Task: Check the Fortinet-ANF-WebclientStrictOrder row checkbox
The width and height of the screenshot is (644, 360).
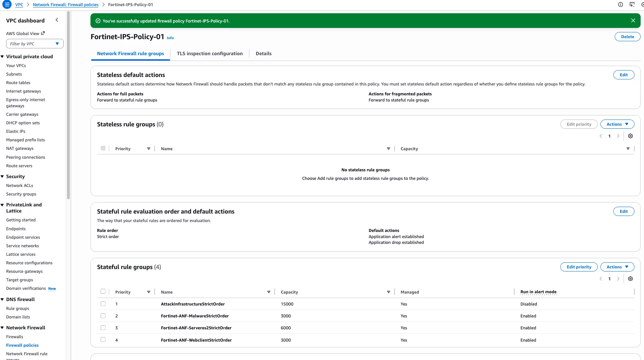Action: click(x=103, y=340)
